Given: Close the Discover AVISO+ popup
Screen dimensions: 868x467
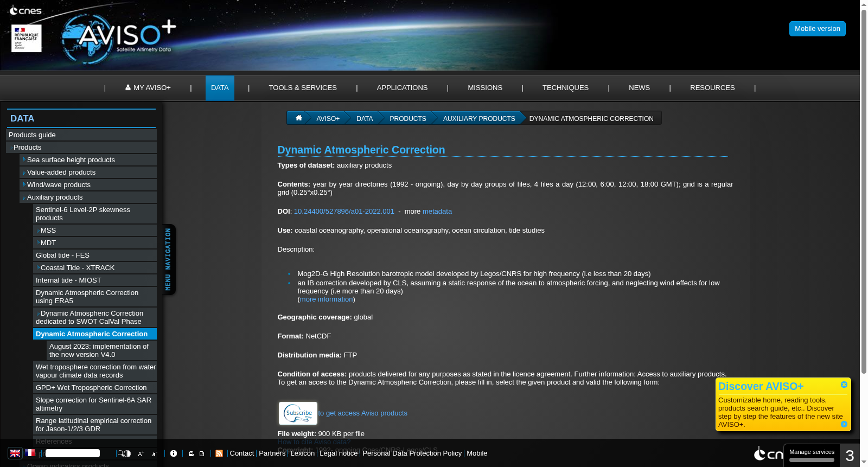Looking at the screenshot, I should (844, 385).
